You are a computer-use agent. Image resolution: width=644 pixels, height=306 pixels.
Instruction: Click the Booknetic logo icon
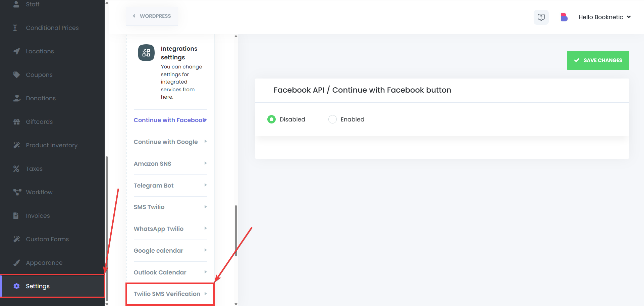[x=564, y=17]
